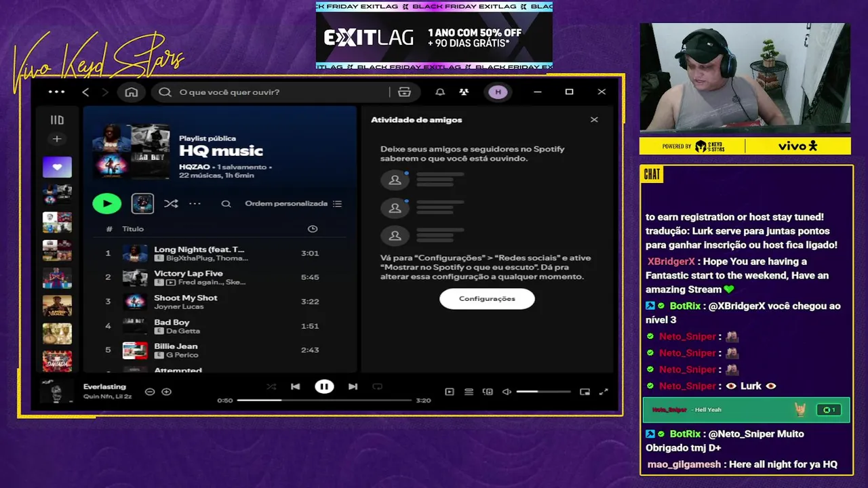
Task: Click the 'Configurações' button
Action: [487, 299]
